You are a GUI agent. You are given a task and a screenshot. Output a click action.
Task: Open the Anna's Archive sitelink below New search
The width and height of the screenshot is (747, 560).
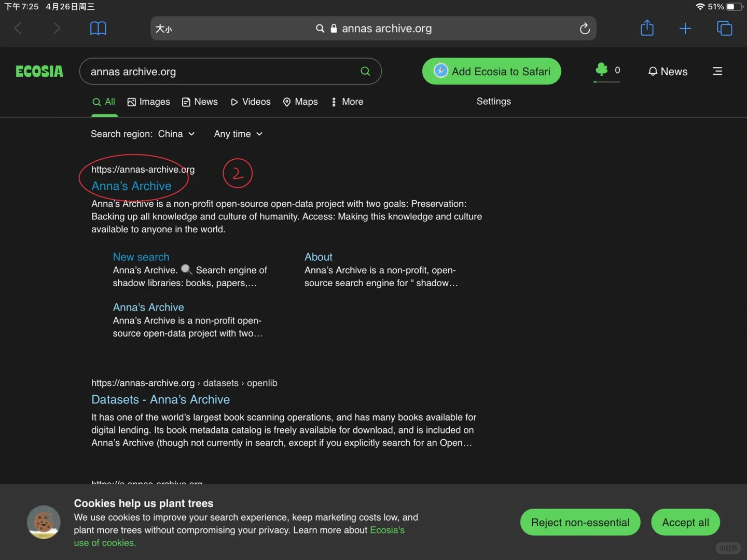click(148, 307)
